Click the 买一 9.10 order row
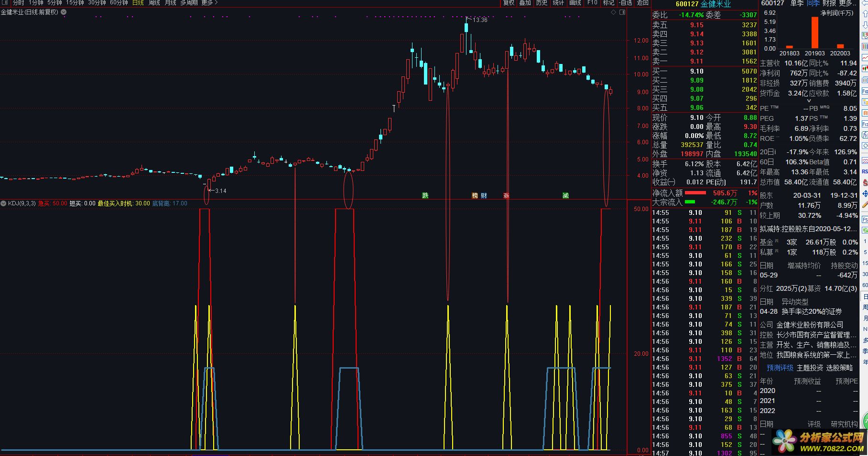Image resolution: width=868 pixels, height=456 pixels. (705, 71)
